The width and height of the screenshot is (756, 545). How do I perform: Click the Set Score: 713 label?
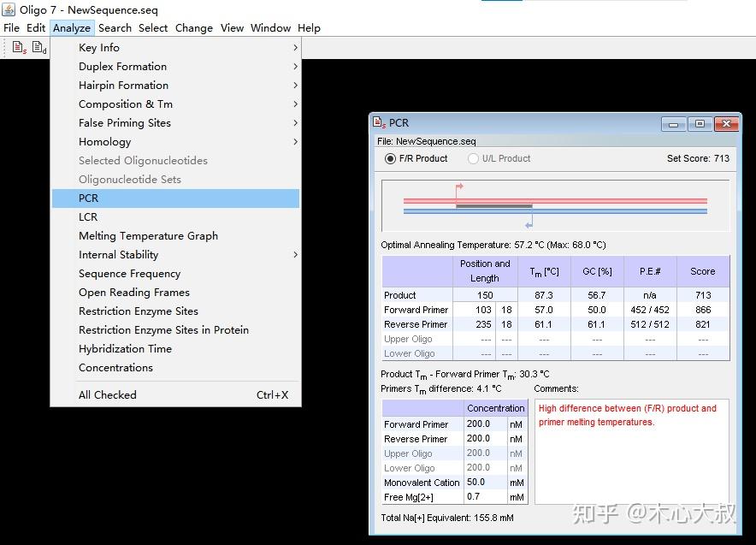coord(698,158)
